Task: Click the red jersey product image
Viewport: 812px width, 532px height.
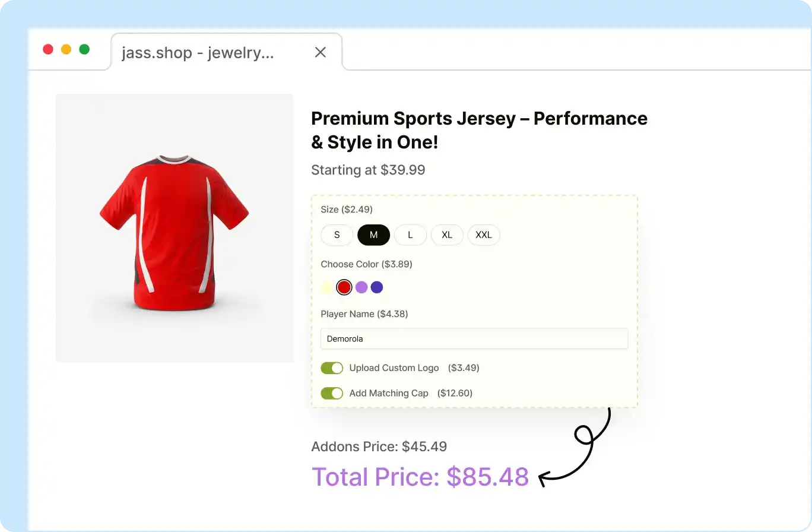Action: [174, 227]
